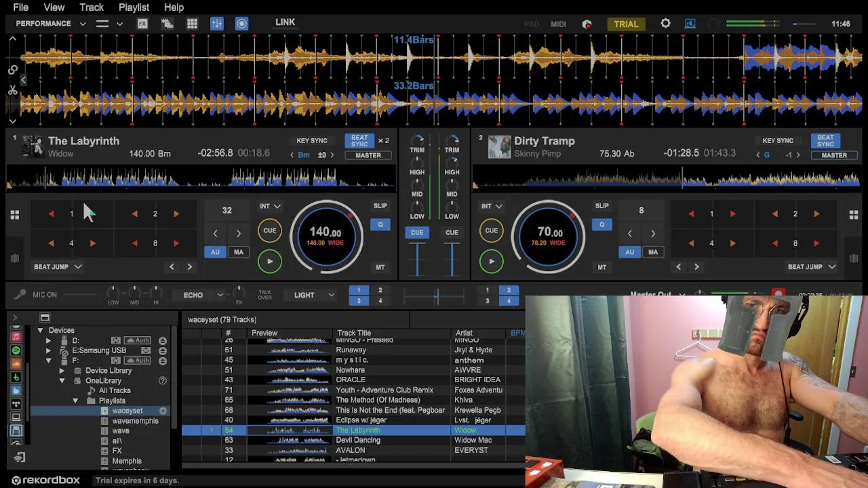This screenshot has height=488, width=868.
Task: Open the computer explorer icon in sidebar
Action: (16, 417)
